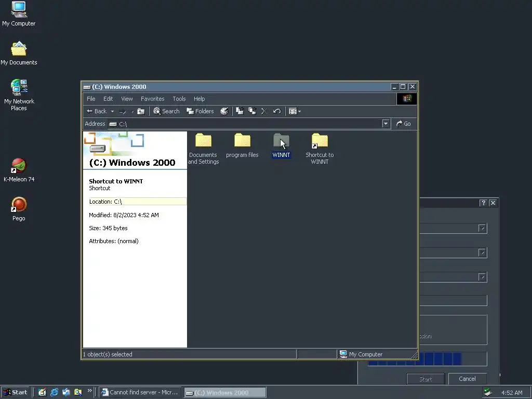532x399 pixels.
Task: Open the File menu
Action: coord(91,99)
